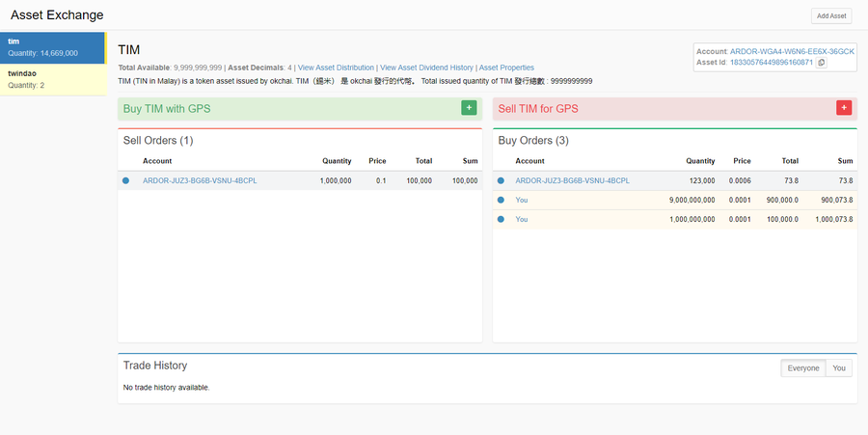Click Sell Orders Sum column header
Viewport: 868px width, 435px height.
[x=470, y=161]
